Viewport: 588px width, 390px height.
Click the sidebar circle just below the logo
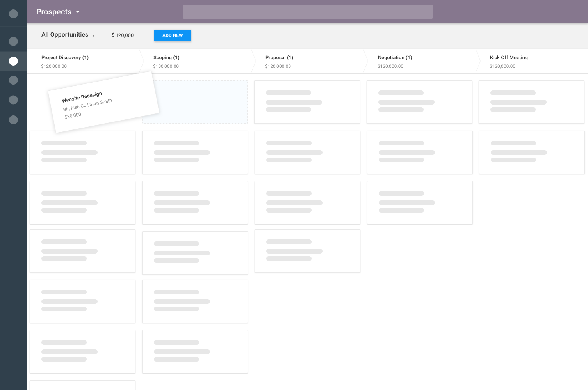click(13, 41)
